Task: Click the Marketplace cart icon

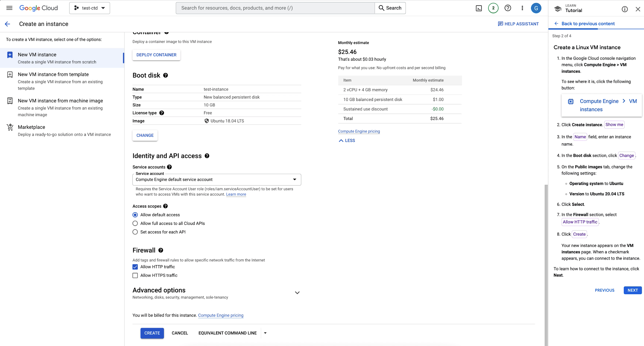Action: 10,127
